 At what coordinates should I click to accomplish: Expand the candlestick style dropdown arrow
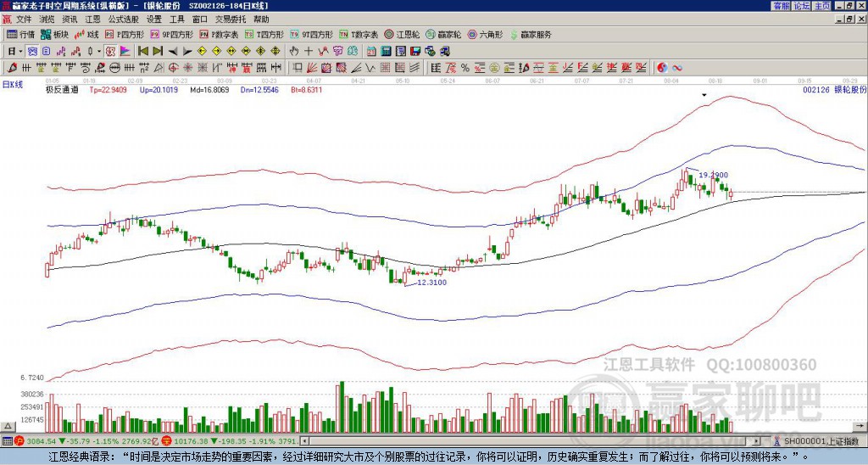(99, 52)
